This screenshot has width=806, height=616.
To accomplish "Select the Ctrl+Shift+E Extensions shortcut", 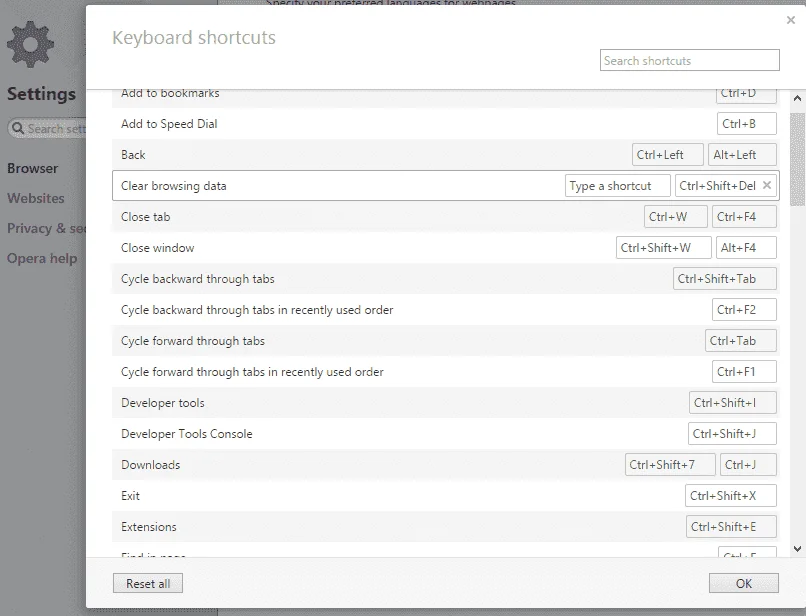I will point(731,527).
